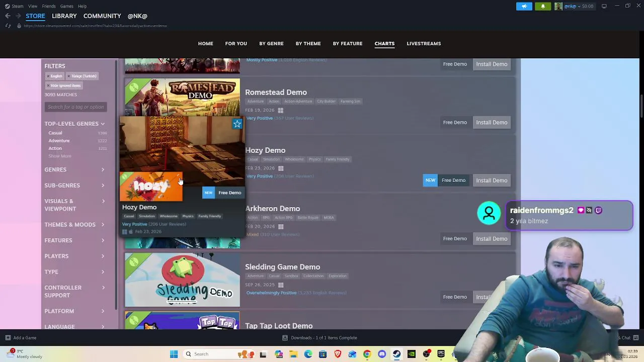Open Microsoft Edge from the taskbar
644x362 pixels.
pos(308,354)
